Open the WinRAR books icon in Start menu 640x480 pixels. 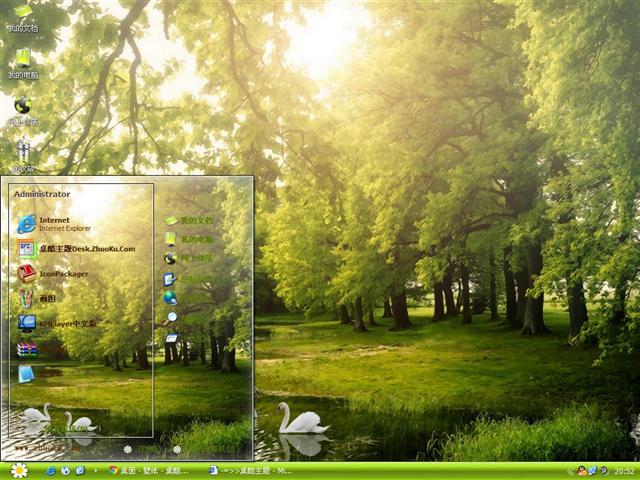pyautogui.click(x=27, y=349)
